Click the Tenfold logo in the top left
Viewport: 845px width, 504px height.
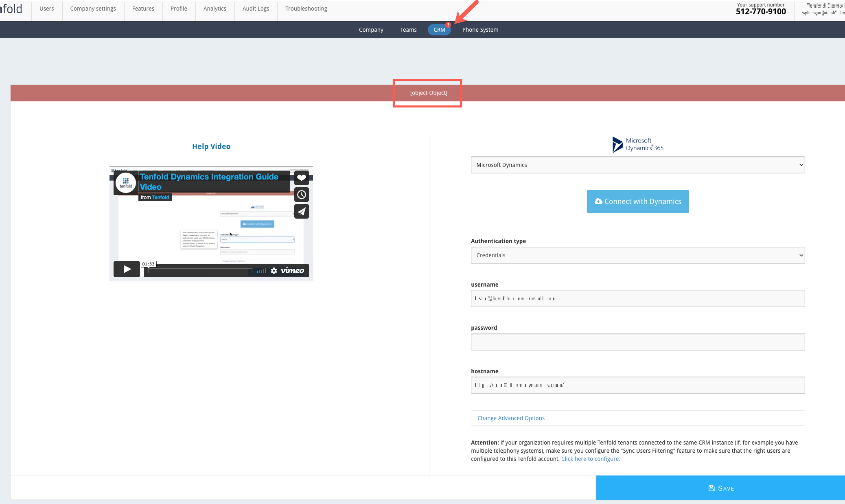(11, 8)
